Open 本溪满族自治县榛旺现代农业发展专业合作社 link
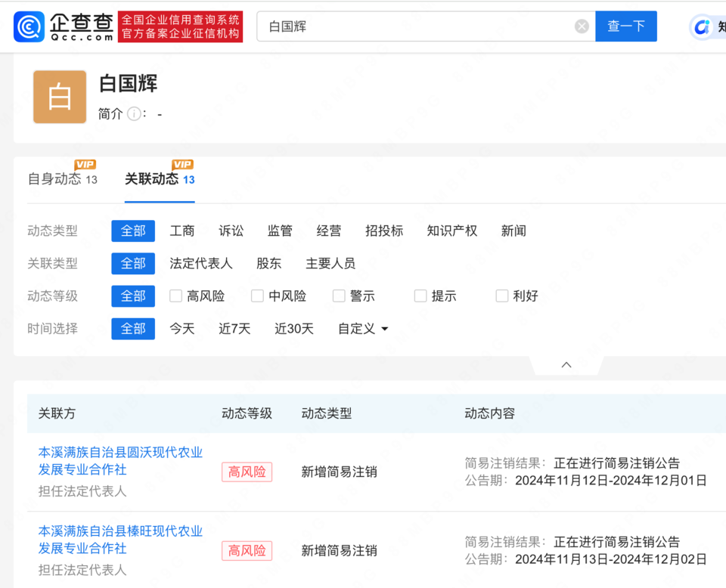The image size is (726, 588). (120, 540)
